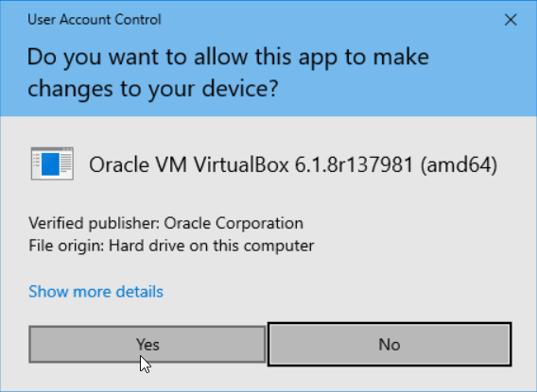The width and height of the screenshot is (537, 392).
Task: Click Yes to allow VirtualBox changes
Action: coord(147,344)
